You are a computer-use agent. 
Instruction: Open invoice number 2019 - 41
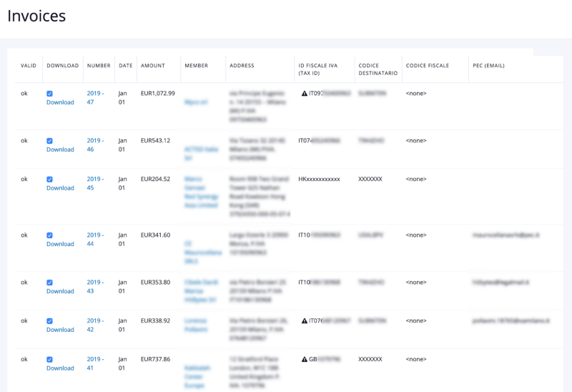coord(95,363)
